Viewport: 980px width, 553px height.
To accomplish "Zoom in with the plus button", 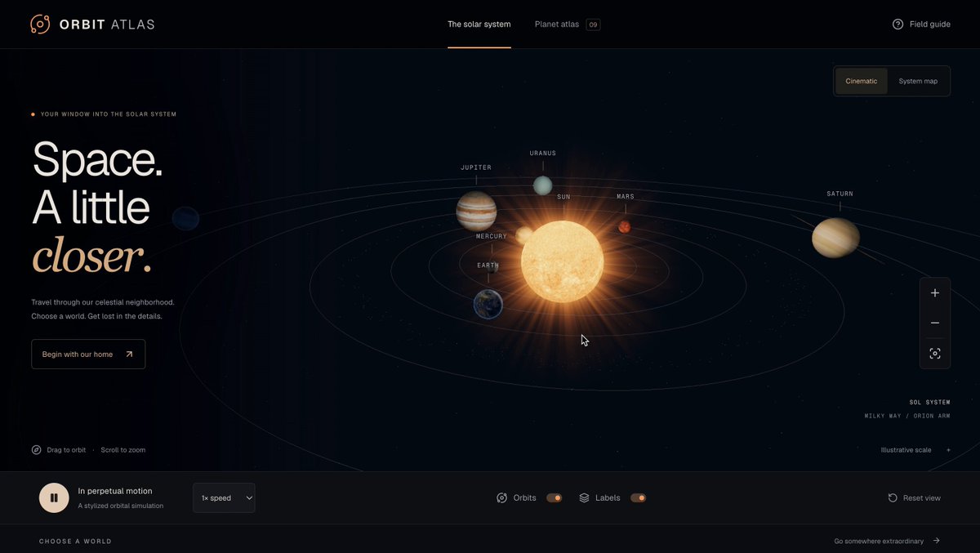I will [935, 293].
